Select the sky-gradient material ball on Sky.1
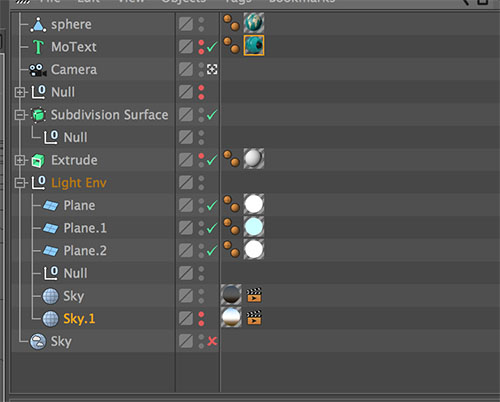500x402 pixels. [x=231, y=317]
